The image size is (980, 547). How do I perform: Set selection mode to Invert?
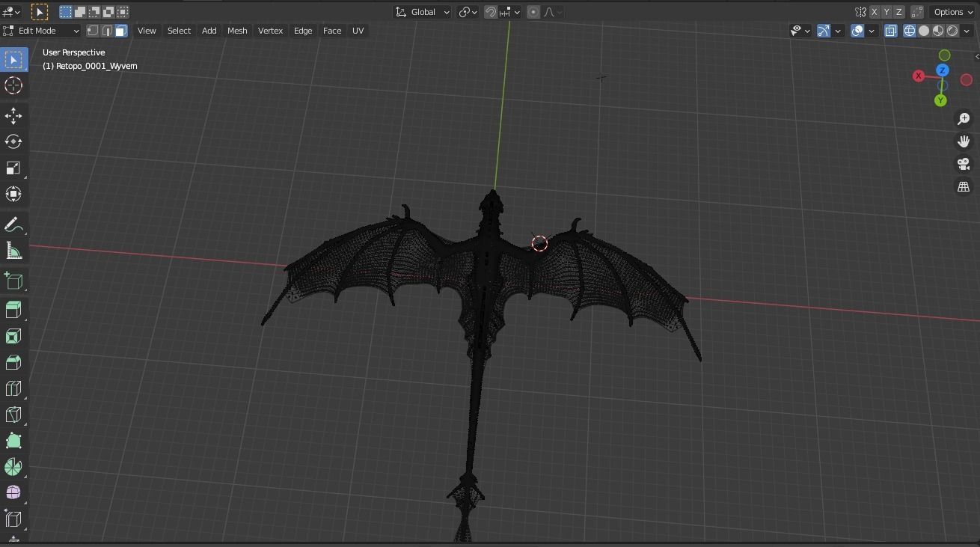[108, 12]
